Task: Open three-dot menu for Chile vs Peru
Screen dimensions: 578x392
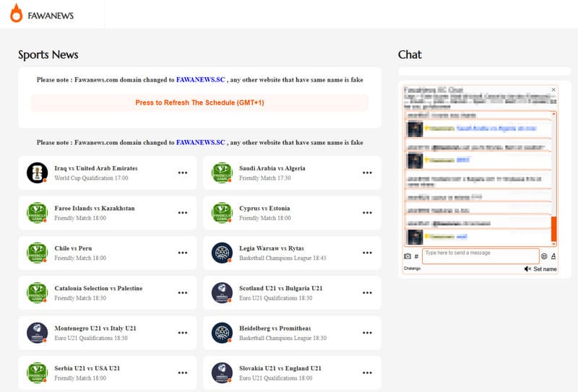Action: pyautogui.click(x=183, y=253)
